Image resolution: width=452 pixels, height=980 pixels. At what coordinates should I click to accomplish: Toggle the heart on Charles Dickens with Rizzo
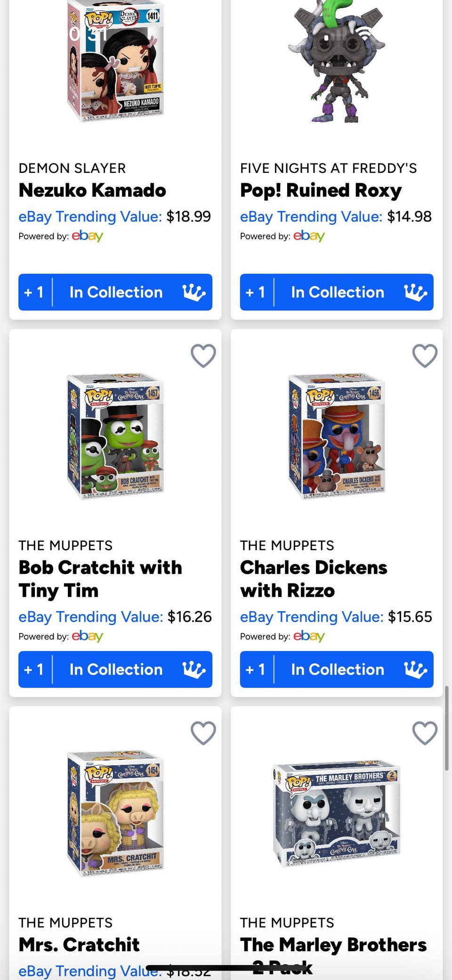coord(425,356)
